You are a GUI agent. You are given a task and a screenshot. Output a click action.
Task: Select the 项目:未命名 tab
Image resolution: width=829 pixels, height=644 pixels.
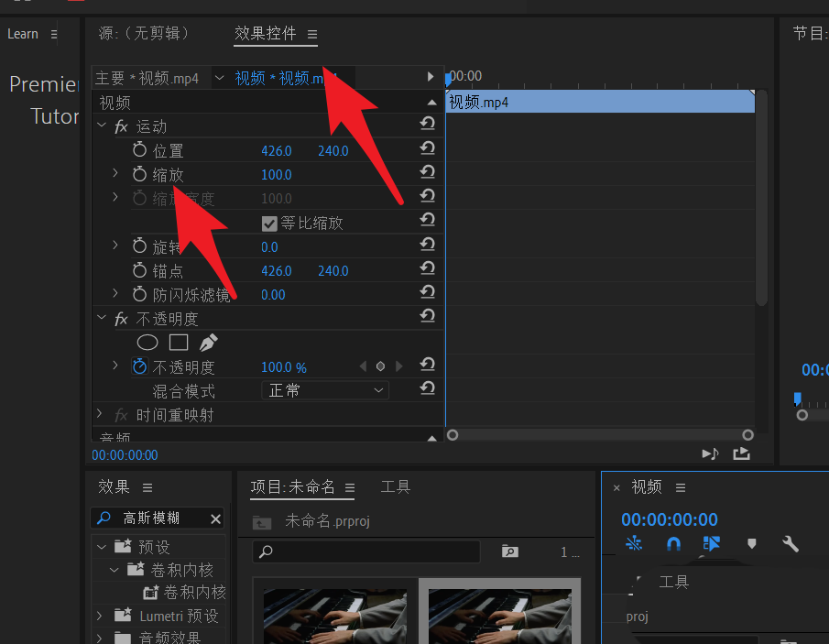pos(292,486)
